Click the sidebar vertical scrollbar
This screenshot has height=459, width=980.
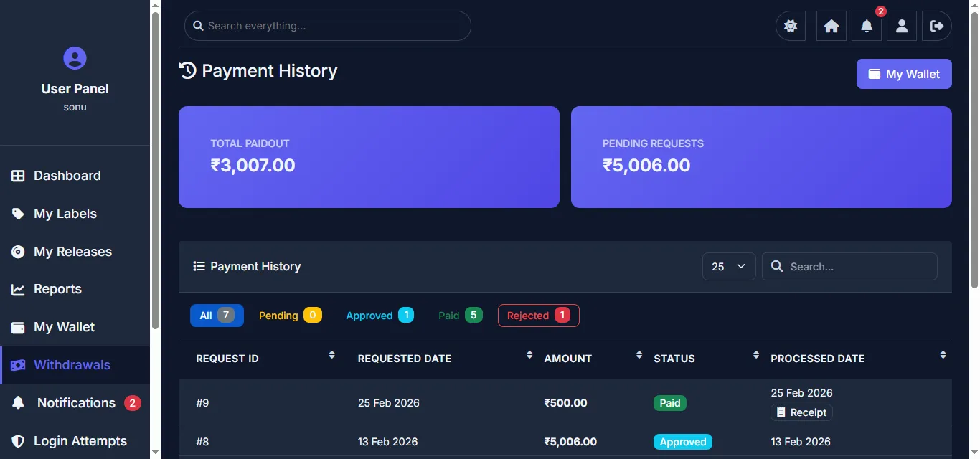[155, 172]
